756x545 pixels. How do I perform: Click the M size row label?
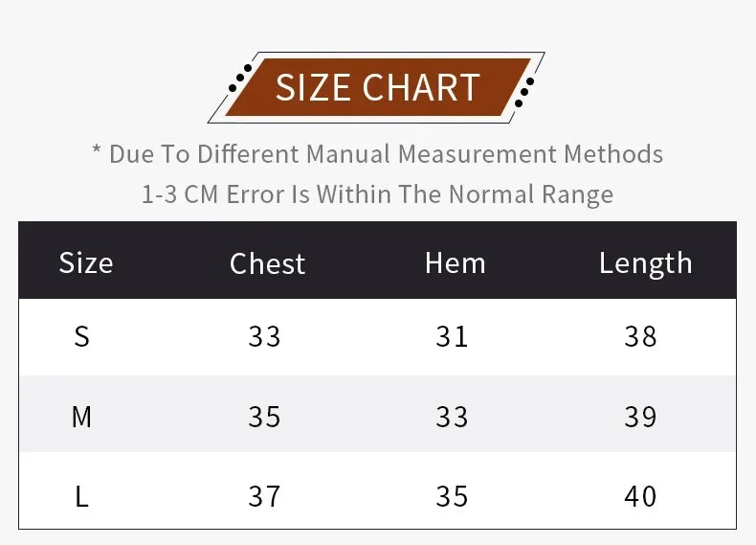[82, 417]
